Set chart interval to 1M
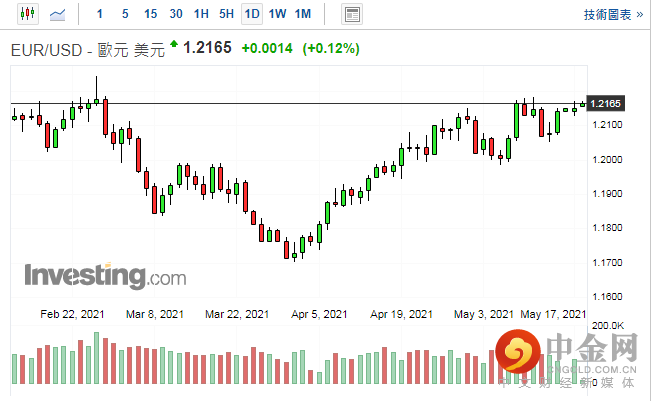652x401 pixels. 303,14
